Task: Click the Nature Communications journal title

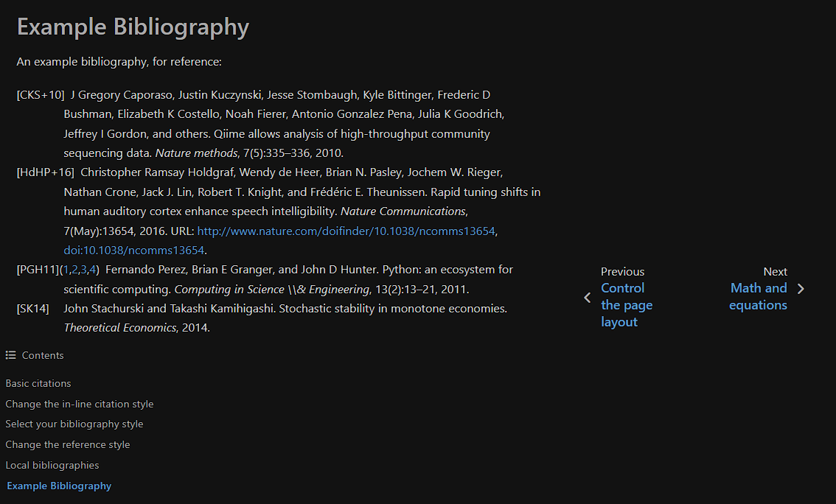Action: click(x=403, y=211)
